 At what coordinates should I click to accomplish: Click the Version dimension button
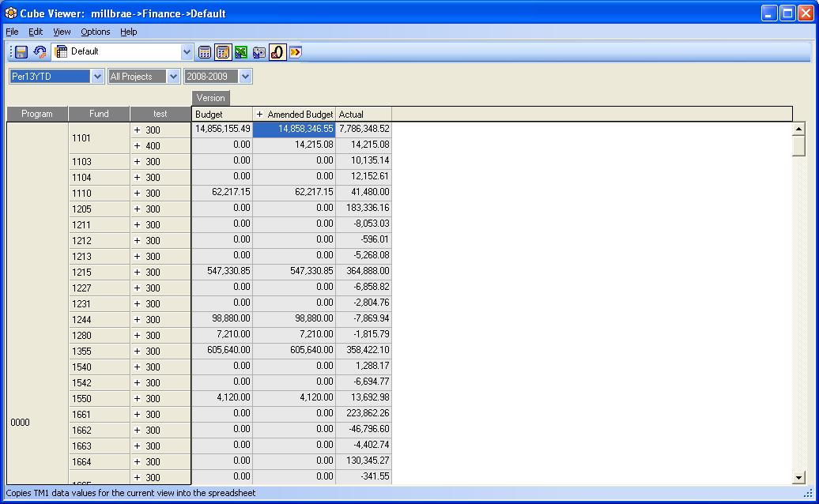click(x=210, y=98)
